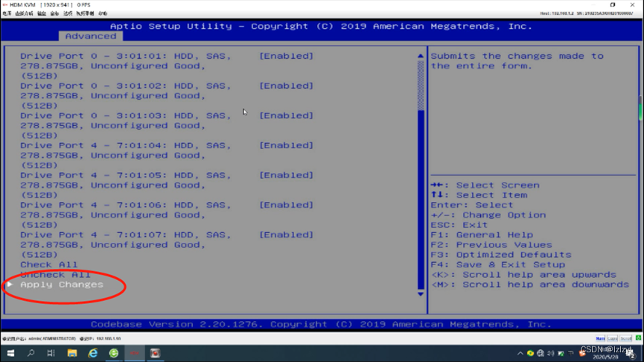Switch to the green 360 browser taskbar icon

point(114,353)
